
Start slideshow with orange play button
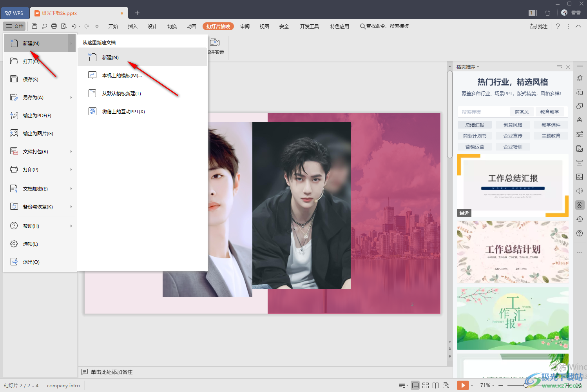463,385
